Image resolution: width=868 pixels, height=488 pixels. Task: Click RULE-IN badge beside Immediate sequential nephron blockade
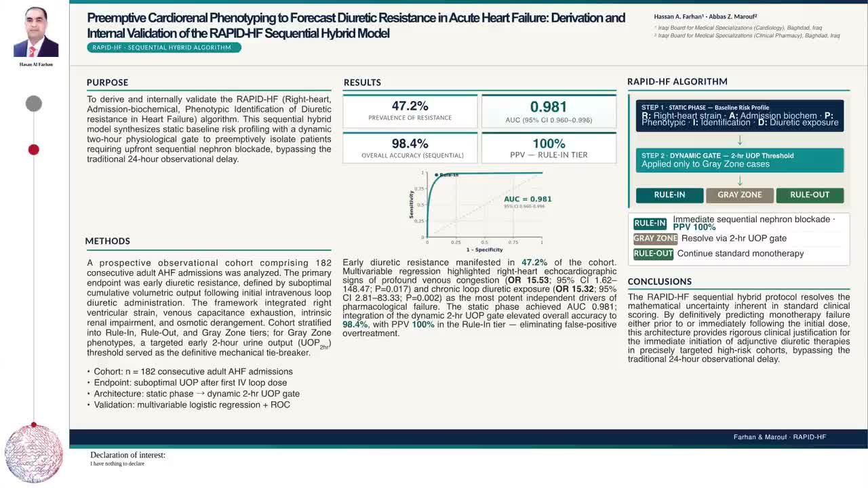(x=650, y=224)
